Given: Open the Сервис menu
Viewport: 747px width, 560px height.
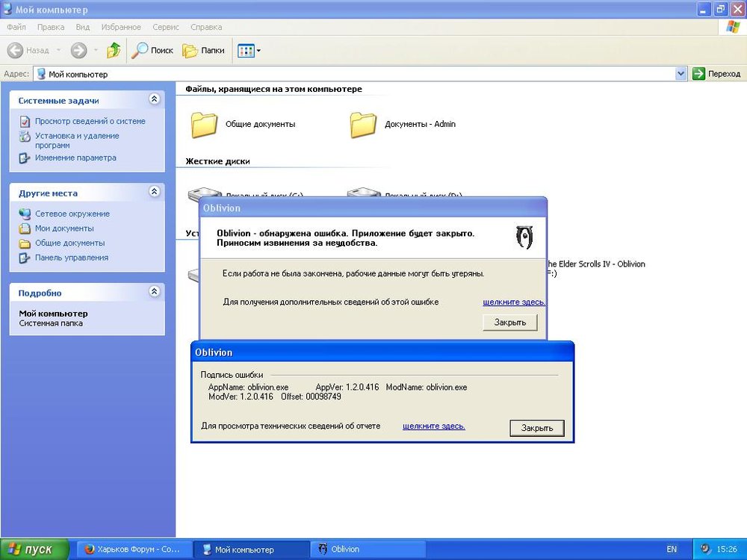Looking at the screenshot, I should pyautogui.click(x=166, y=27).
